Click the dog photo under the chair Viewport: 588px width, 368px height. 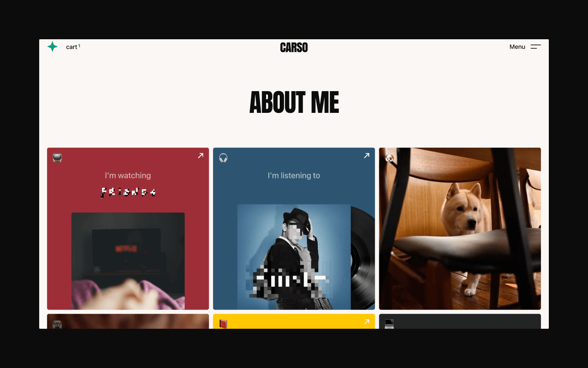tap(460, 229)
